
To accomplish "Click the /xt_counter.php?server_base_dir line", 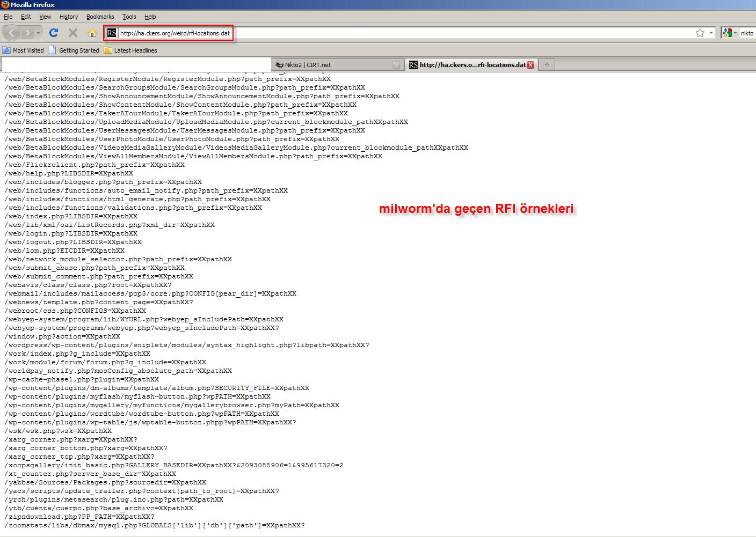I will coord(90,474).
